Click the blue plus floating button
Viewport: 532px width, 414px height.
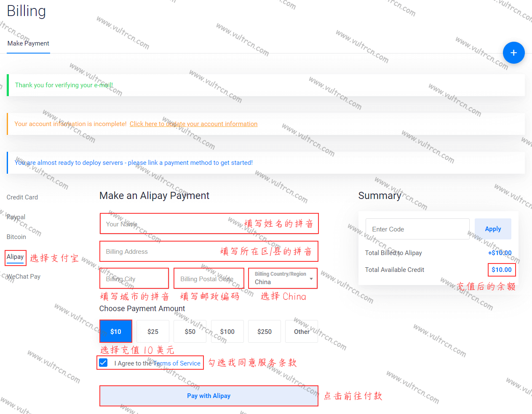click(x=513, y=53)
